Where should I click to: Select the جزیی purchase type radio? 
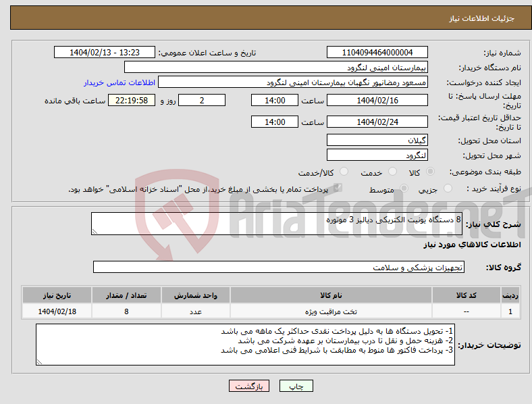[448, 188]
